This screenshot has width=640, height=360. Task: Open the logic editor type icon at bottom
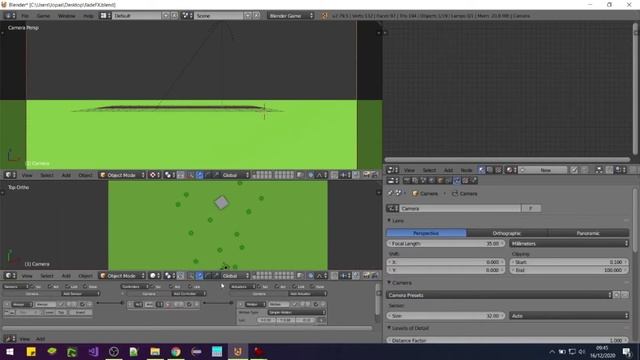click(10, 339)
